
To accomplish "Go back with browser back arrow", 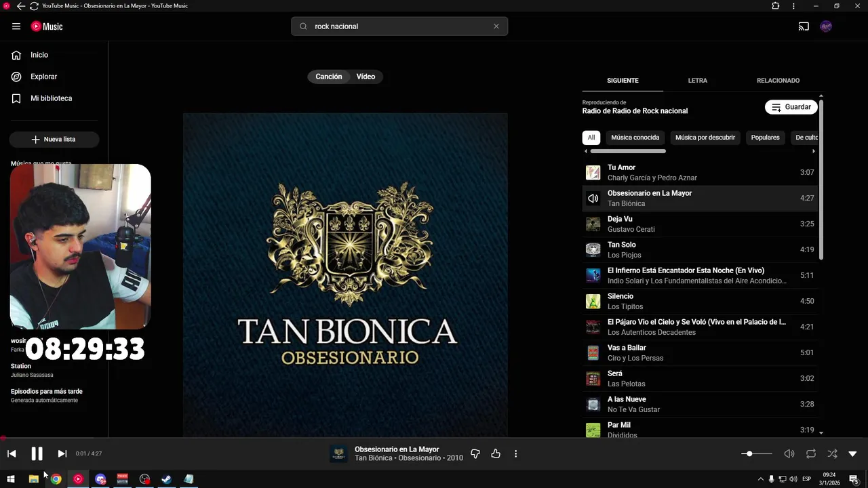I will tap(20, 6).
